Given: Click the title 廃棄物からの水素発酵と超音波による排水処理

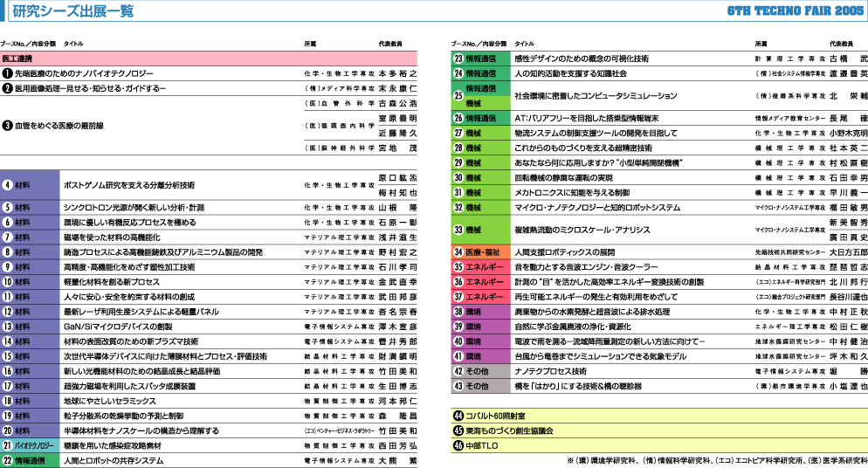Looking at the screenshot, I should [592, 312].
